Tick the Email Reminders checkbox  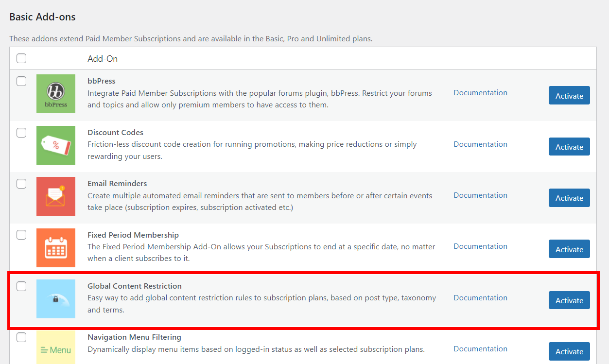tap(21, 184)
